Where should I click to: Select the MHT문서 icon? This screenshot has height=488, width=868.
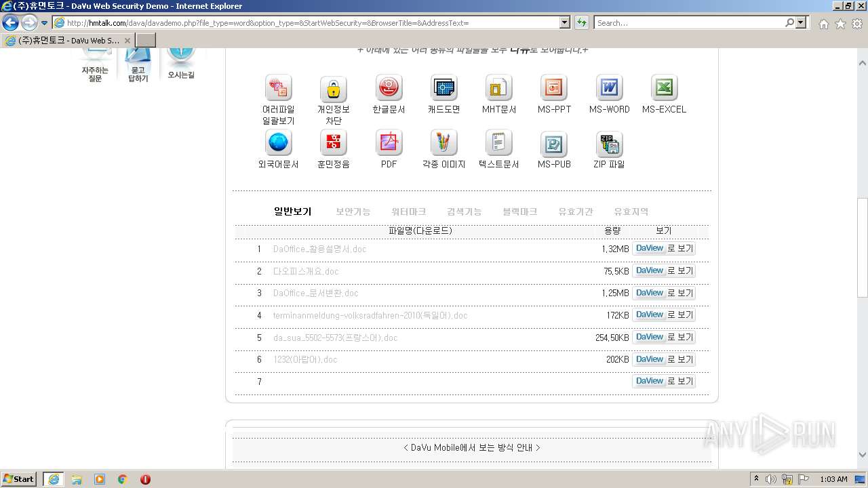[x=498, y=88]
